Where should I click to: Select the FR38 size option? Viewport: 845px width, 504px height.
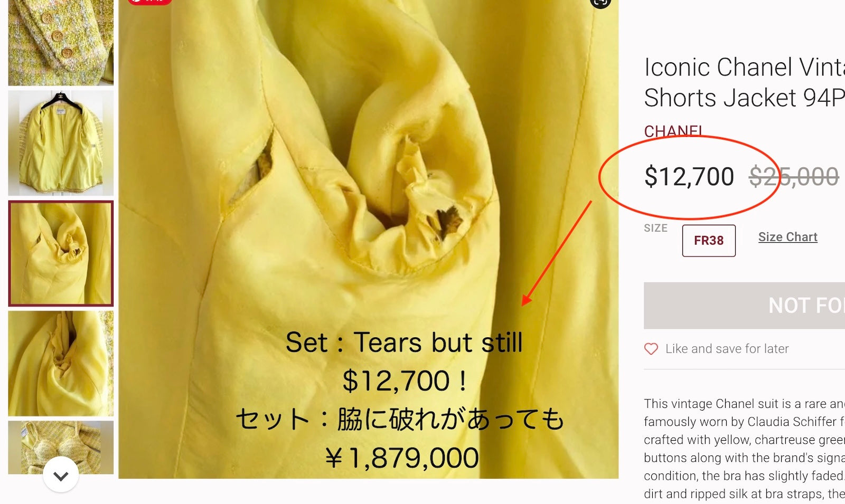point(709,241)
